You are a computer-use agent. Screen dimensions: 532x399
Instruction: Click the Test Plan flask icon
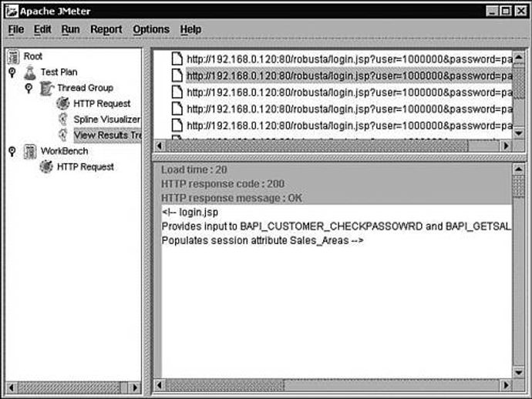(x=30, y=72)
